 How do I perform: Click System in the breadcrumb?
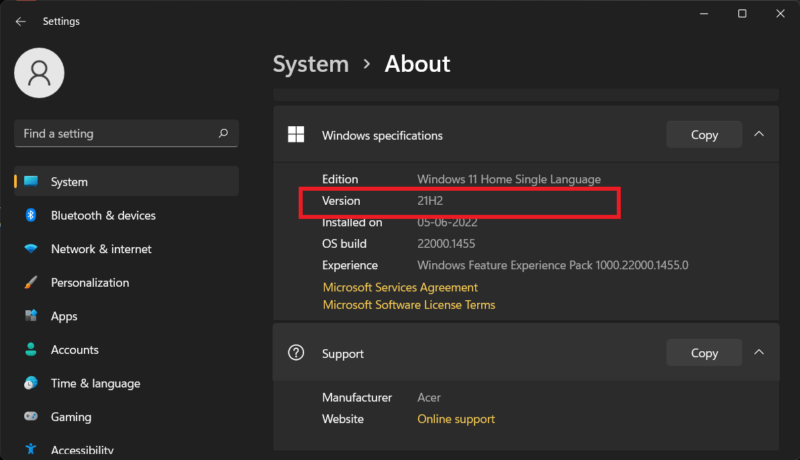(x=311, y=64)
